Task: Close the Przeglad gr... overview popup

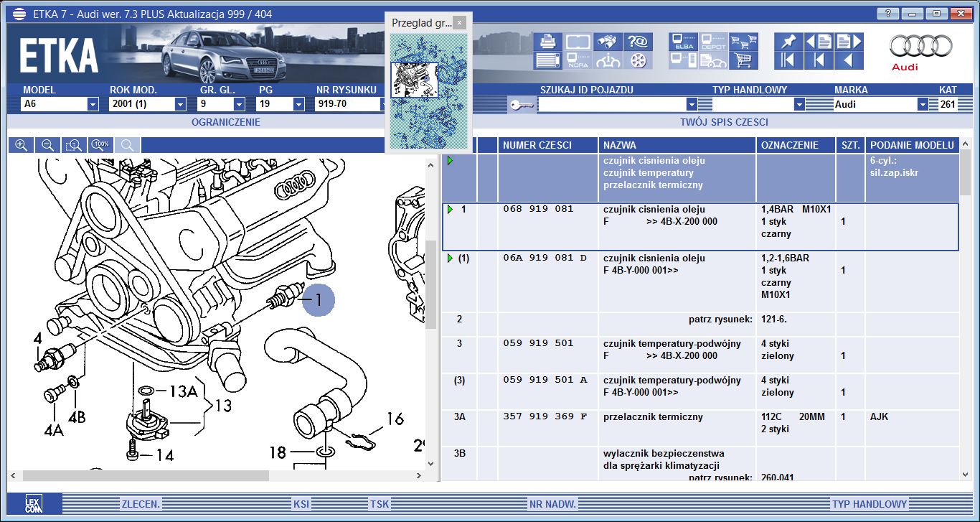Action: [x=461, y=22]
